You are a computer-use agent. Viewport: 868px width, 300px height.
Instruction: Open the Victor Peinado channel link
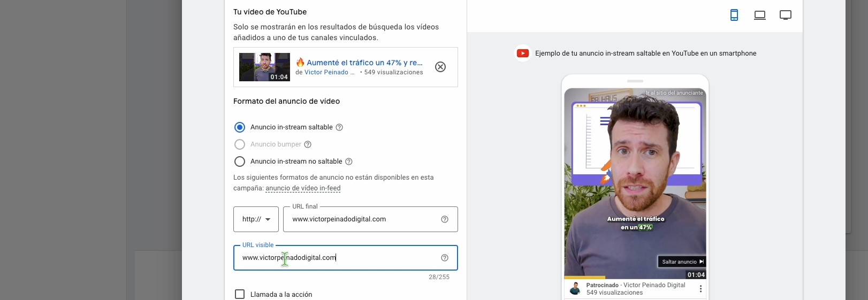tap(329, 72)
